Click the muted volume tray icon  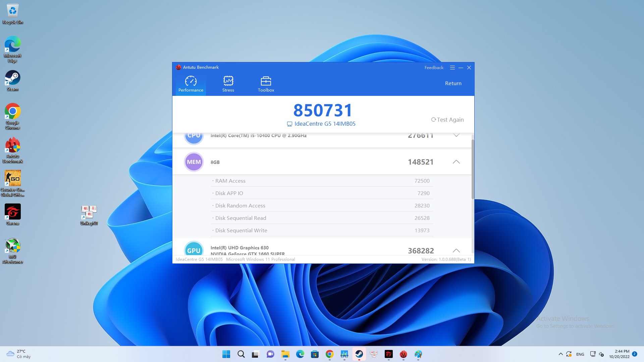coord(601,354)
